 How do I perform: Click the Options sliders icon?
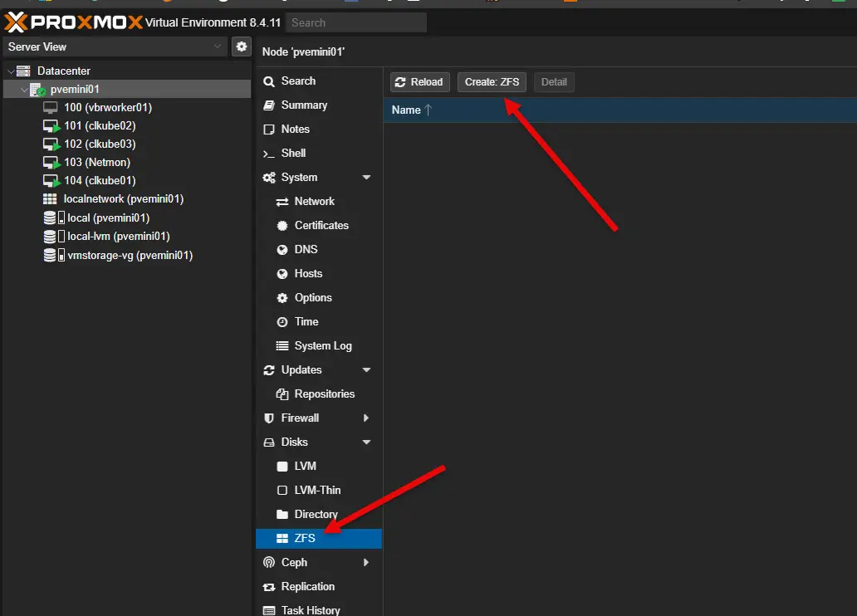(283, 297)
